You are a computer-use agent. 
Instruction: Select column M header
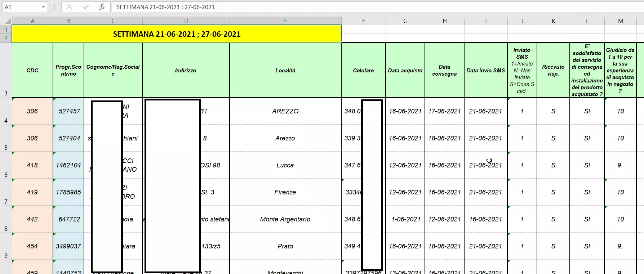click(620, 21)
